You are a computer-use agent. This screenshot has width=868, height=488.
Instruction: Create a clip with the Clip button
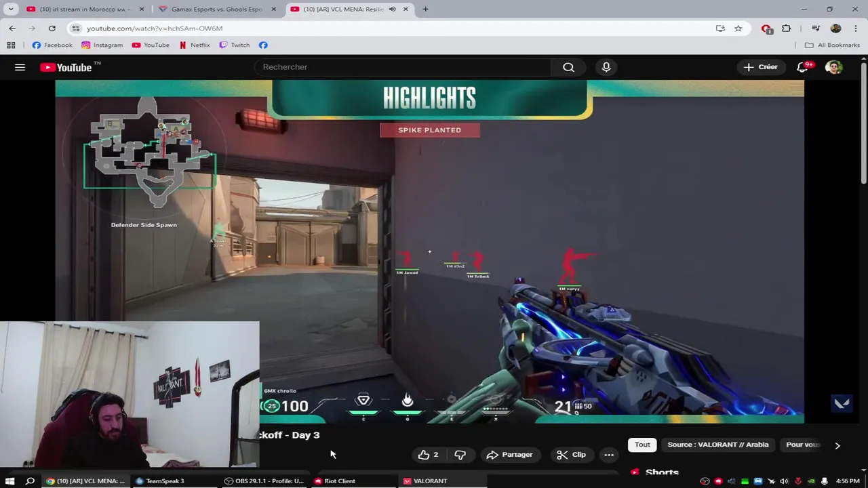[x=571, y=455]
